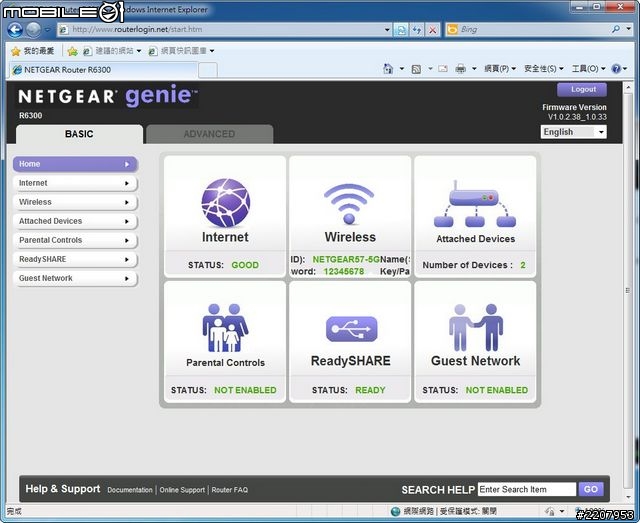The image size is (640, 523).
Task: Select ReadySHARE in the left sidebar
Action: pyautogui.click(x=76, y=259)
